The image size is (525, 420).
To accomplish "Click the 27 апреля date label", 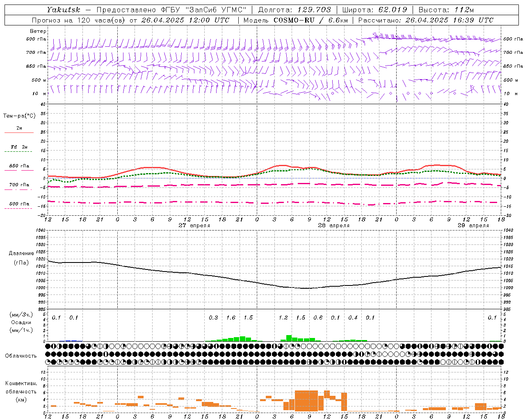I will [194, 226].
